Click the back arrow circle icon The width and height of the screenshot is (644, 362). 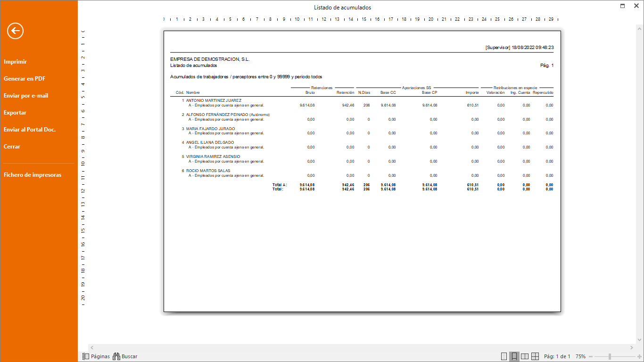tap(16, 31)
